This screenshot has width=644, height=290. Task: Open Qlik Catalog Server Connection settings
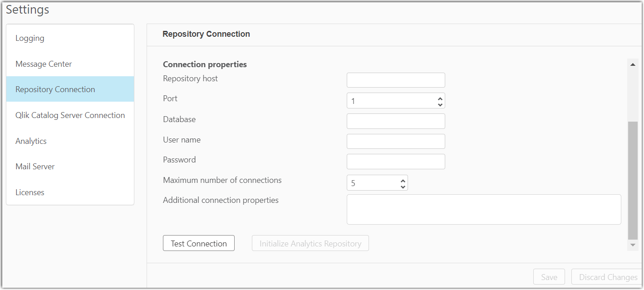pos(70,115)
